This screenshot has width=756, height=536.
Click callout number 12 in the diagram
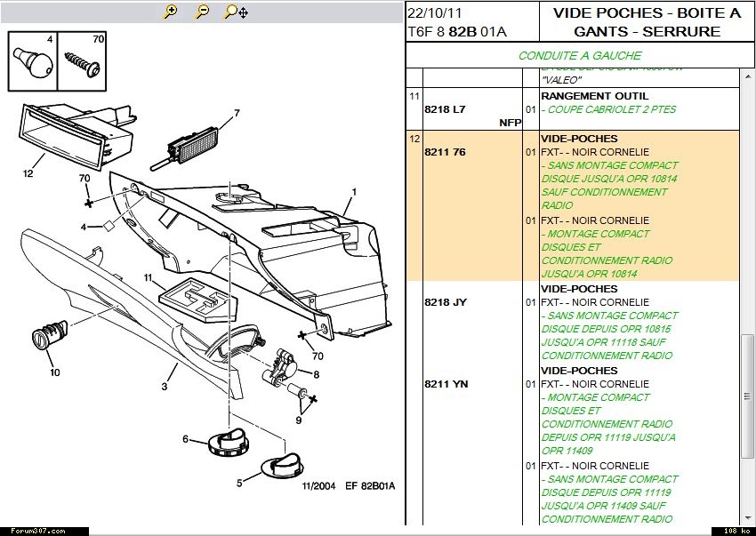point(28,173)
